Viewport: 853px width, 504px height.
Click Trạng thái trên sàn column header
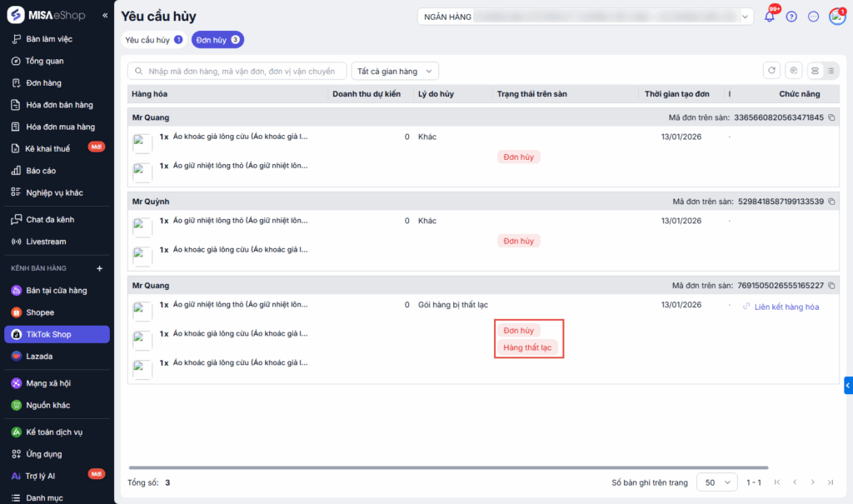[x=531, y=94]
